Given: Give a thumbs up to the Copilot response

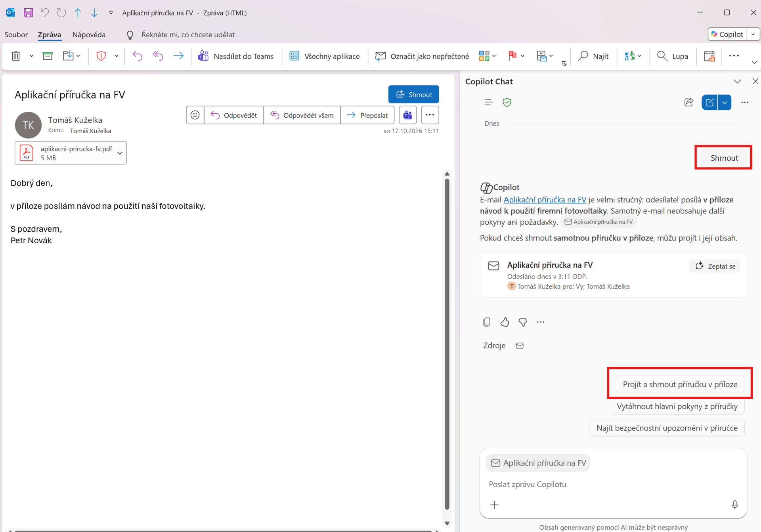Looking at the screenshot, I should 505,322.
